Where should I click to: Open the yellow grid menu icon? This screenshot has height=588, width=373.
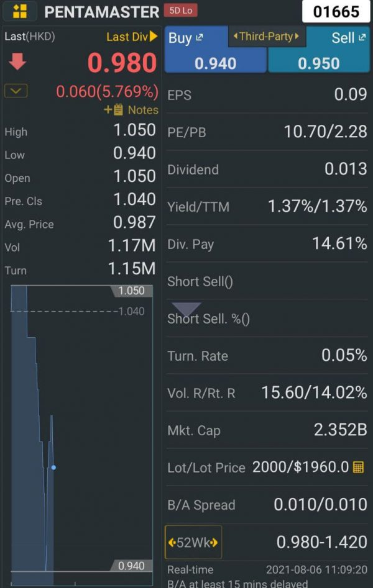coord(19,11)
